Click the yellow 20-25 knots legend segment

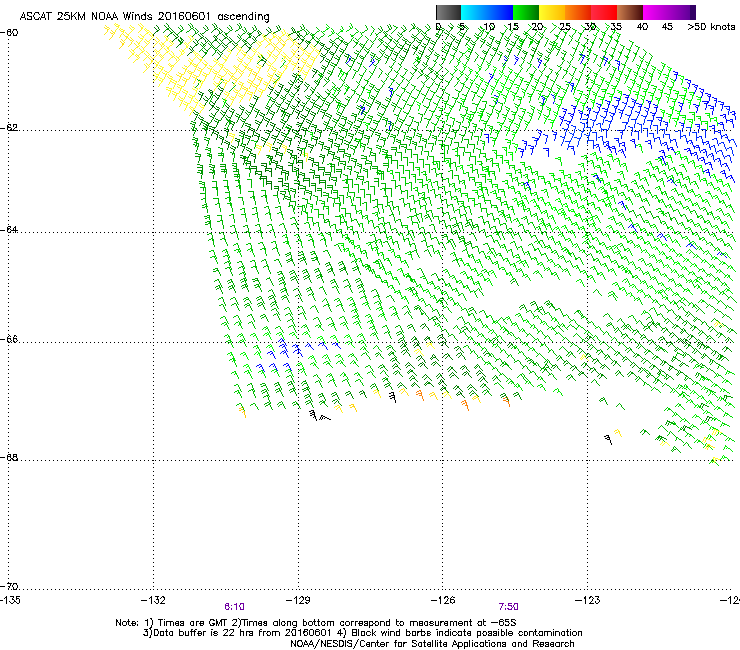pos(552,12)
